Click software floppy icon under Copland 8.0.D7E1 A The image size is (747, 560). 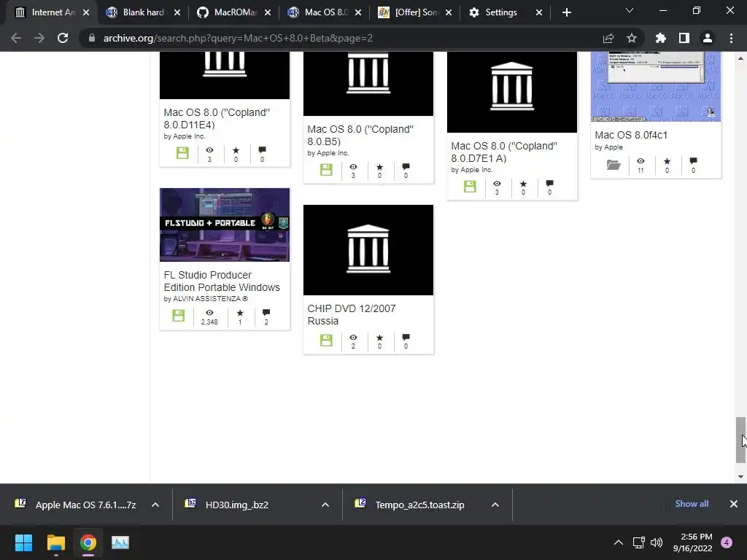(470, 186)
